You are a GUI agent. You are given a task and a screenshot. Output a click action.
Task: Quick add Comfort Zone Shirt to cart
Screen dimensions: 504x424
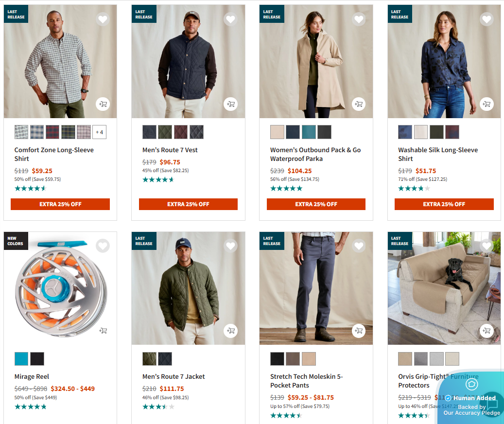103,104
